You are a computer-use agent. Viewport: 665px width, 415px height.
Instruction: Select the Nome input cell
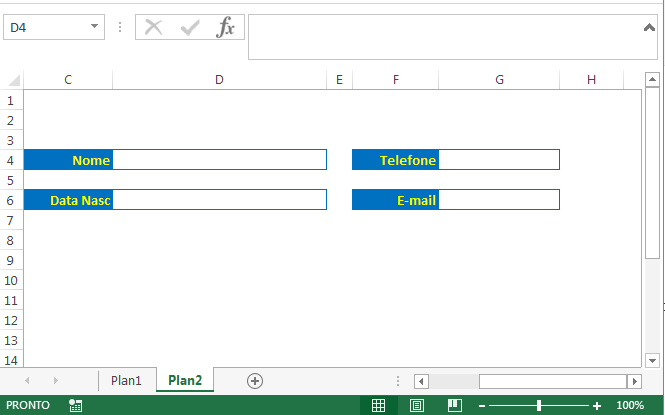[219, 160]
